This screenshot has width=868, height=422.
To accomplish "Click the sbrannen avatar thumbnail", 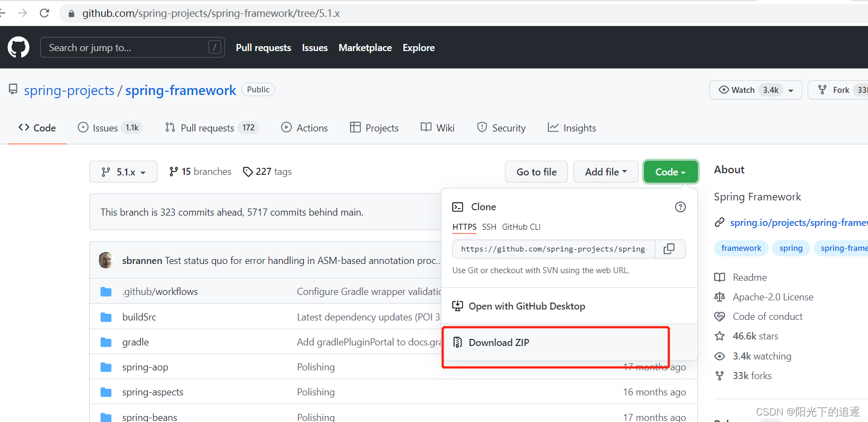I will coord(105,260).
